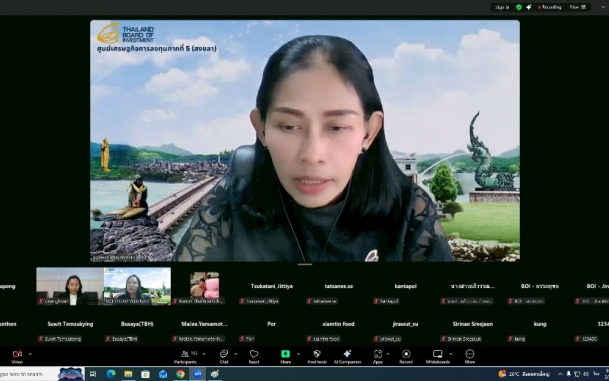Open Task View on the taskbar
This screenshot has width=609, height=381.
tap(93, 374)
